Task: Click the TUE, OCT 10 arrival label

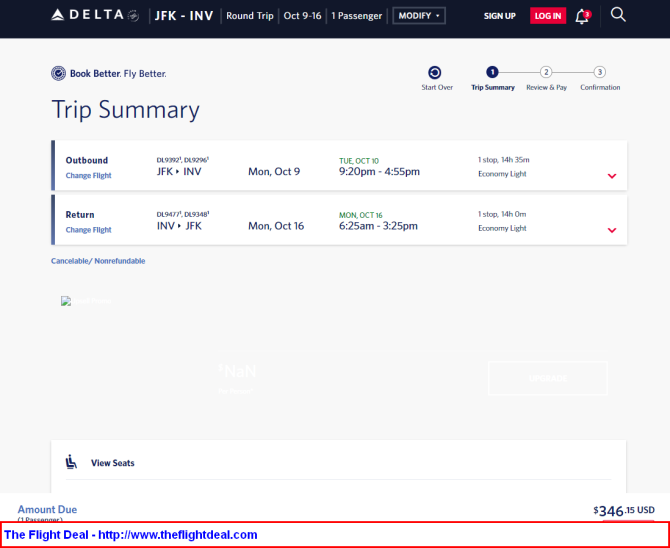Action: point(359,161)
